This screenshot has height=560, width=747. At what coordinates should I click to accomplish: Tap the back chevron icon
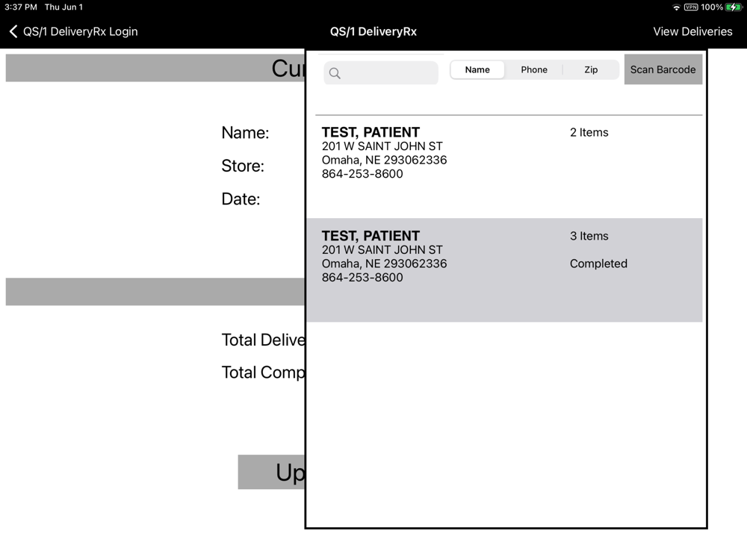[x=13, y=31]
